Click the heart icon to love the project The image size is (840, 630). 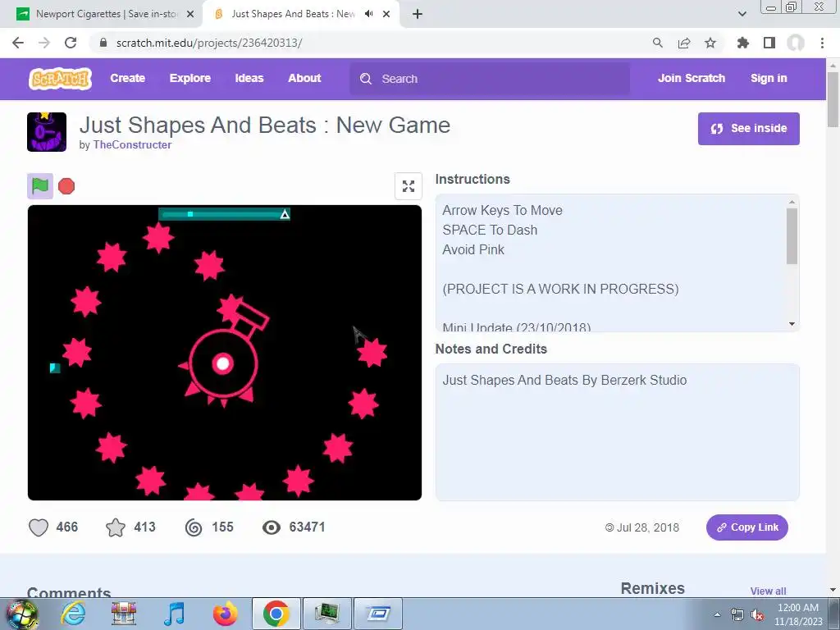pyautogui.click(x=39, y=527)
